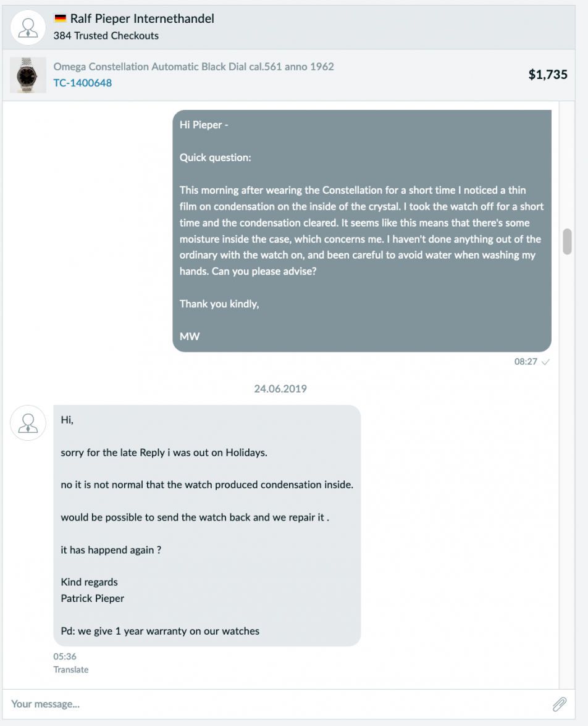Click the German flag icon
Screen dimensions: 588x726
pos(61,19)
